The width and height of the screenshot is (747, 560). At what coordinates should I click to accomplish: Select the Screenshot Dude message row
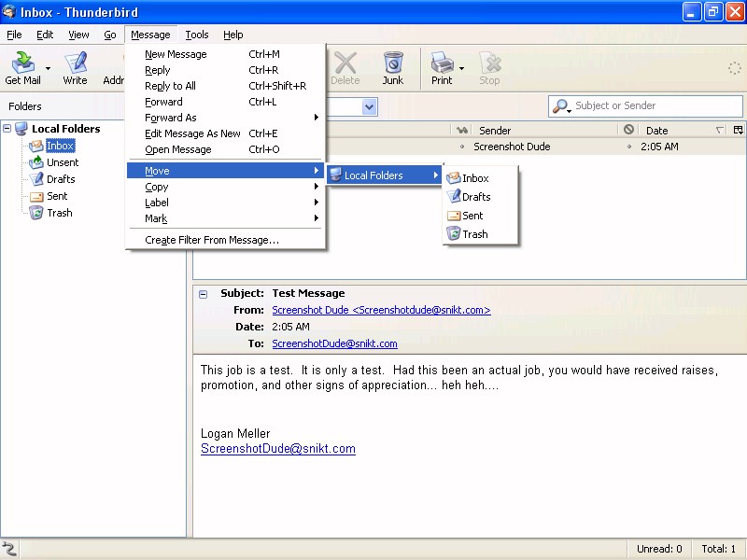coord(536,147)
